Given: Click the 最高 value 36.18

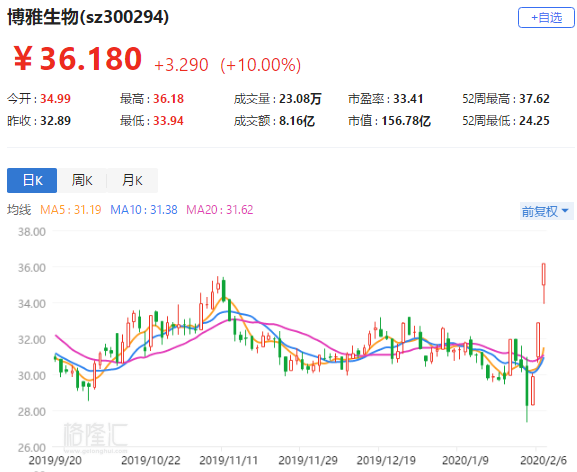Looking at the screenshot, I should [168, 99].
